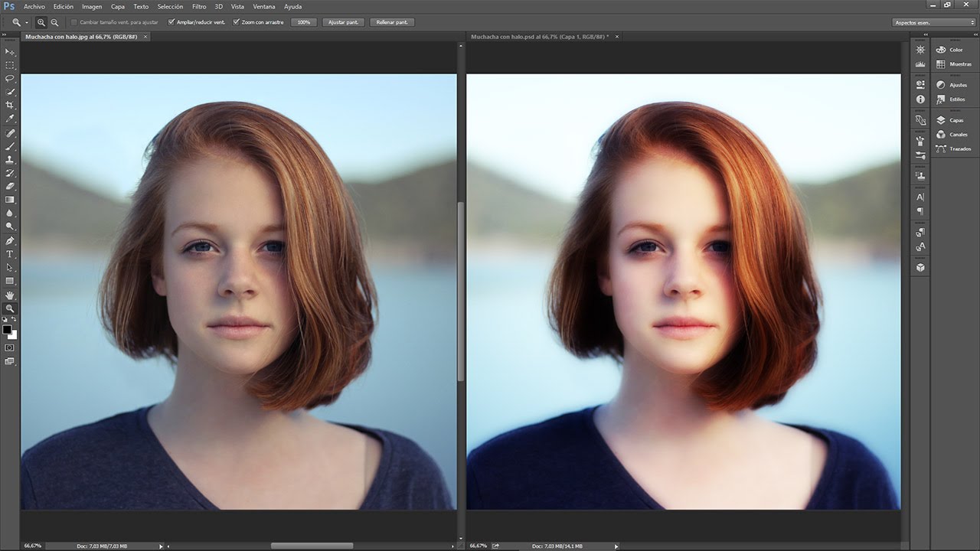Open the Edición menu
The width and height of the screenshot is (980, 551).
64,6
